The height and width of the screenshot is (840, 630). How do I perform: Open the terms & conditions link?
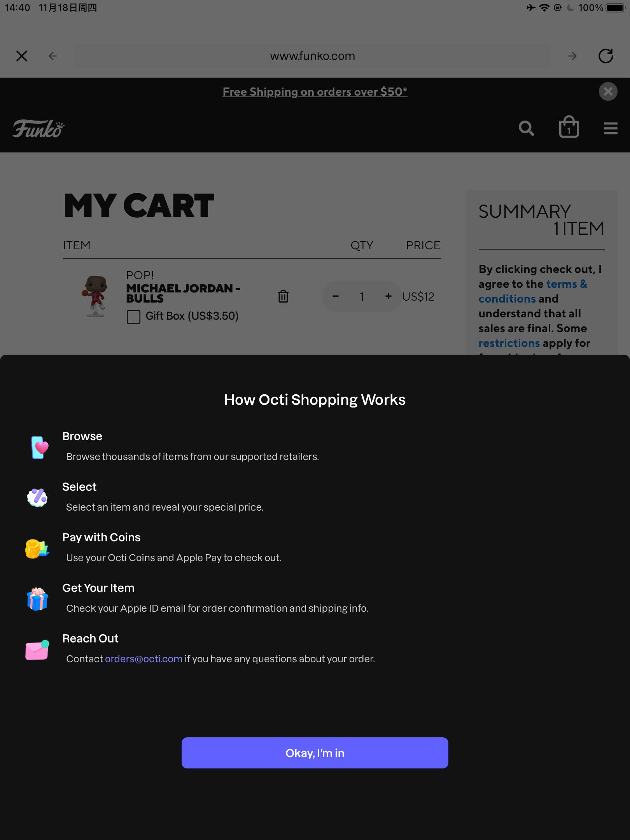point(533,291)
